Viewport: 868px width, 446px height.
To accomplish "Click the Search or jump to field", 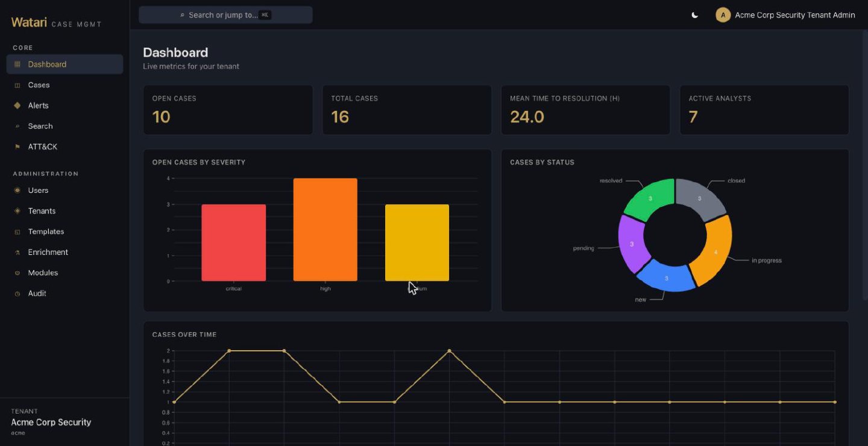I will [225, 15].
